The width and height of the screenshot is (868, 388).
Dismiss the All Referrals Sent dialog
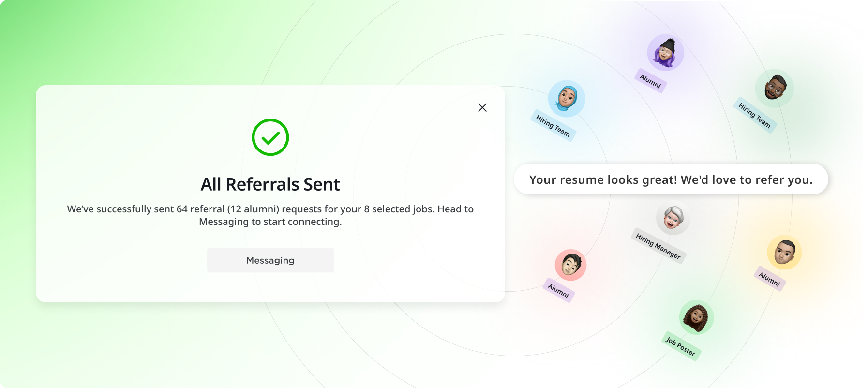pyautogui.click(x=482, y=107)
